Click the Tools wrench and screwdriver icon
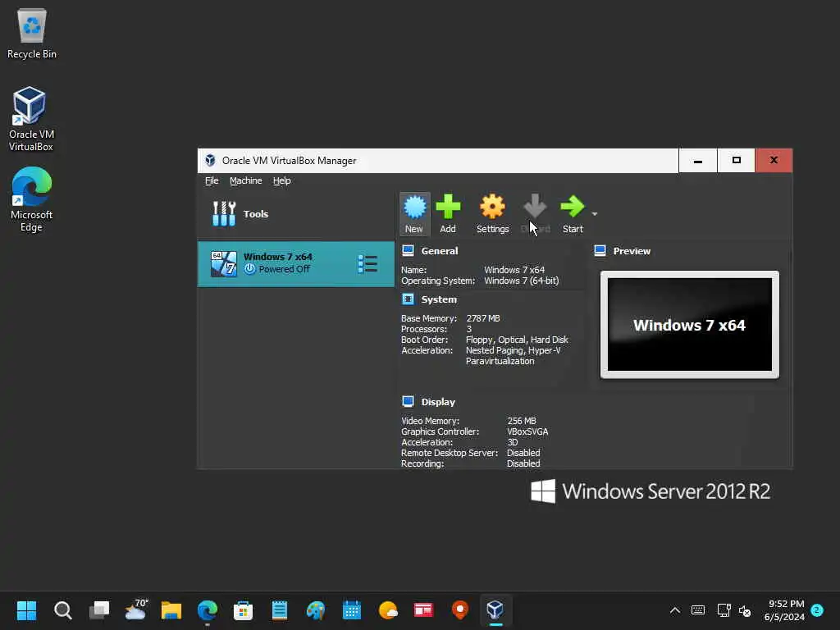This screenshot has width=840, height=630. tap(224, 214)
